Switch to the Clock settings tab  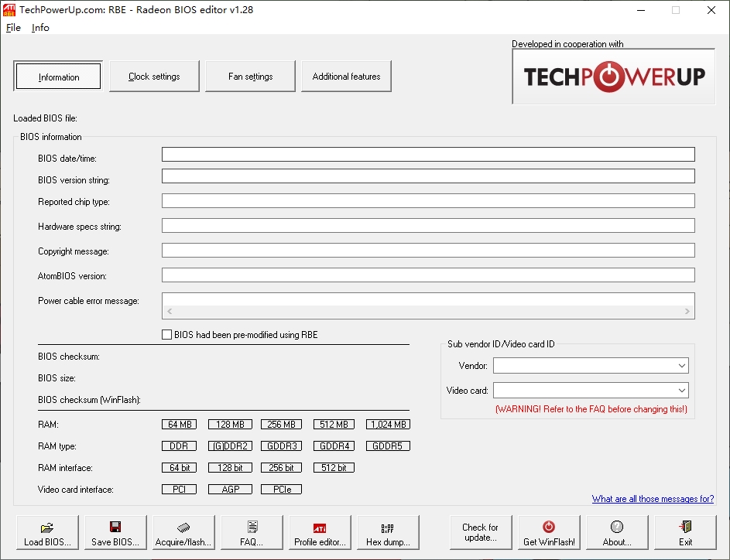click(153, 76)
